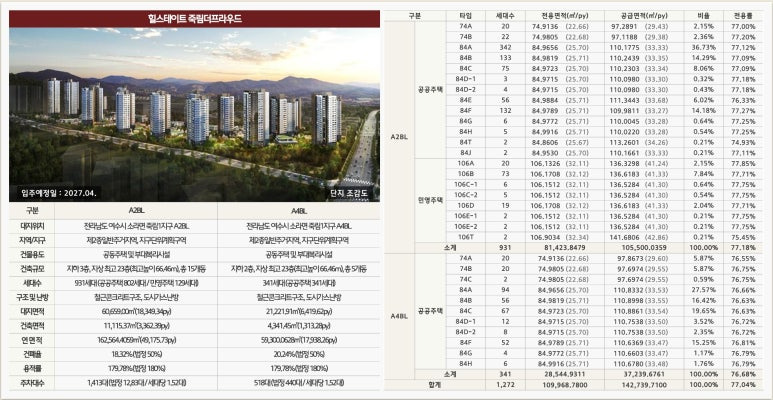Select the 18.32%(법정 50%) coverage cell

tap(136, 354)
